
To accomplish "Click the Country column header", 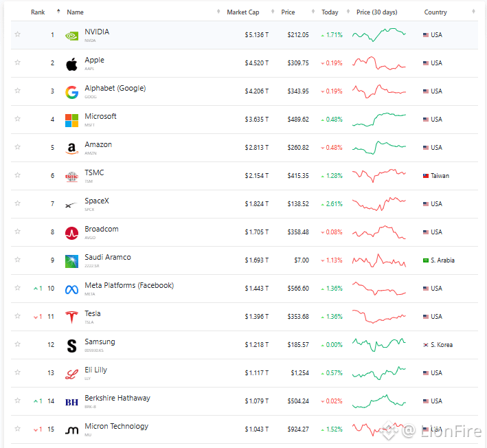I will [435, 12].
